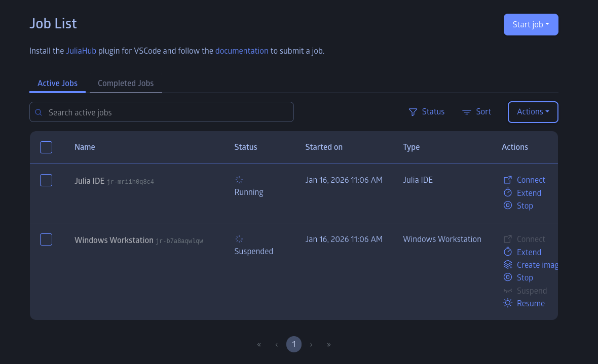Open the JuliaHub plugin link
Image resolution: width=598 pixels, height=364 pixels.
point(81,51)
